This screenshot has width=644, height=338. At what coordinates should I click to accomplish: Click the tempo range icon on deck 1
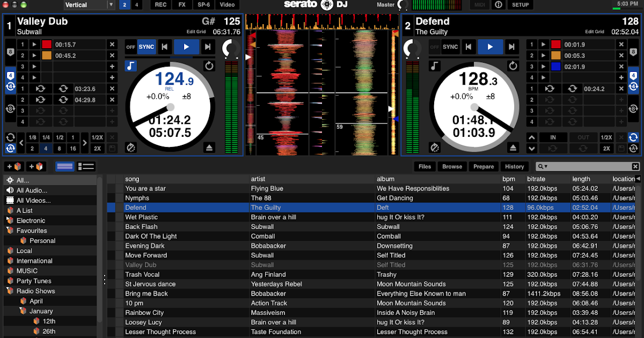pyautogui.click(x=131, y=148)
